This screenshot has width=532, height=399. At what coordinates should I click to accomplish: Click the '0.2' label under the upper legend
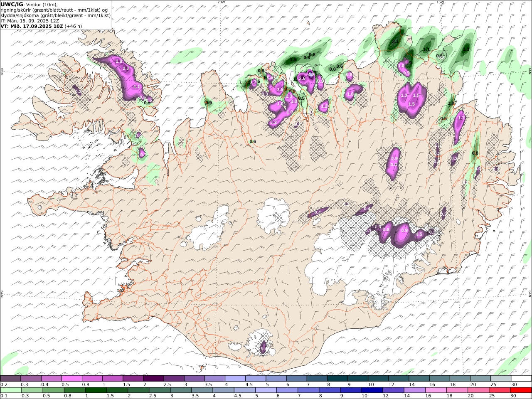4,384
